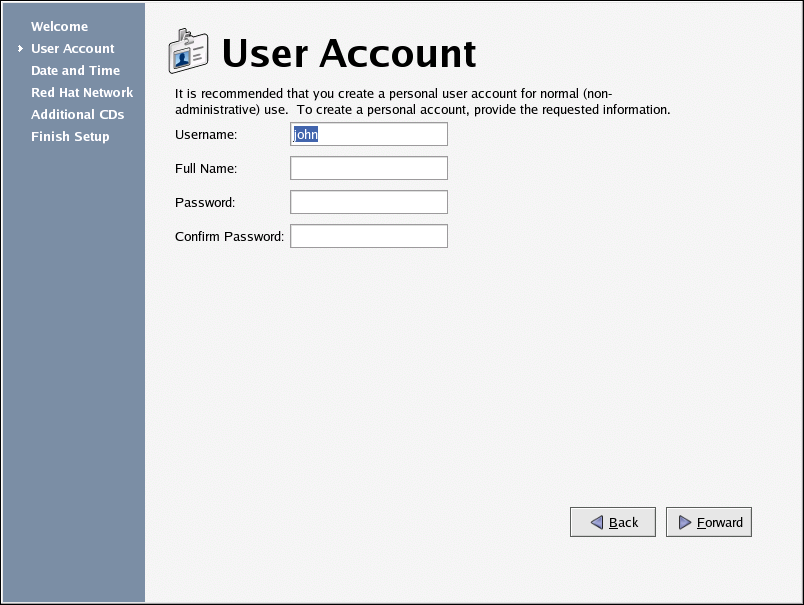Select the Welcome step in sidebar
Screen dimensions: 804x605
pos(59,27)
